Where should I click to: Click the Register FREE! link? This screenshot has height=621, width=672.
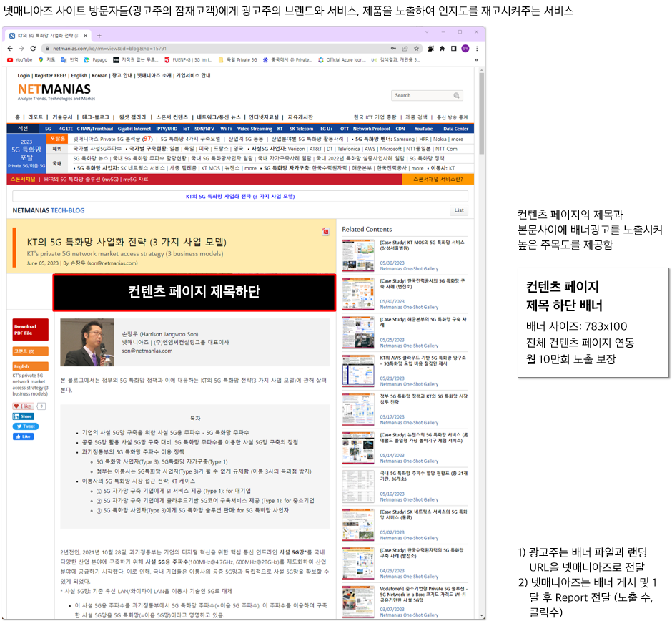tap(50, 76)
